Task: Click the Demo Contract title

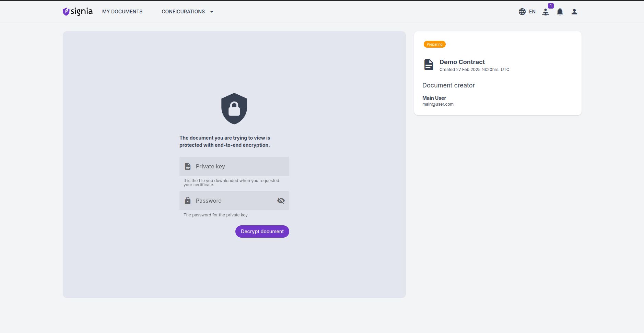Action: [x=462, y=62]
